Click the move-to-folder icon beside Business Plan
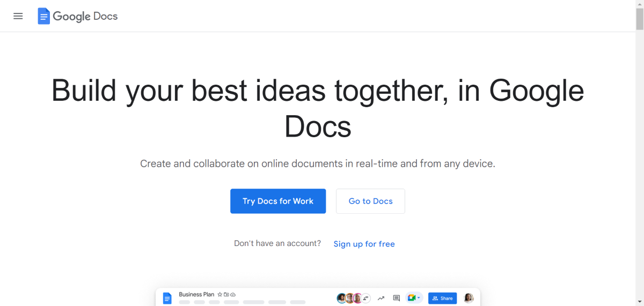644x306 pixels. click(226, 294)
